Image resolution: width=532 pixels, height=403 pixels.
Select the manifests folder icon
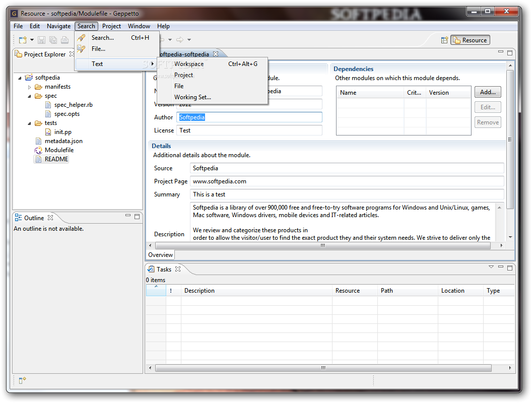coord(38,87)
